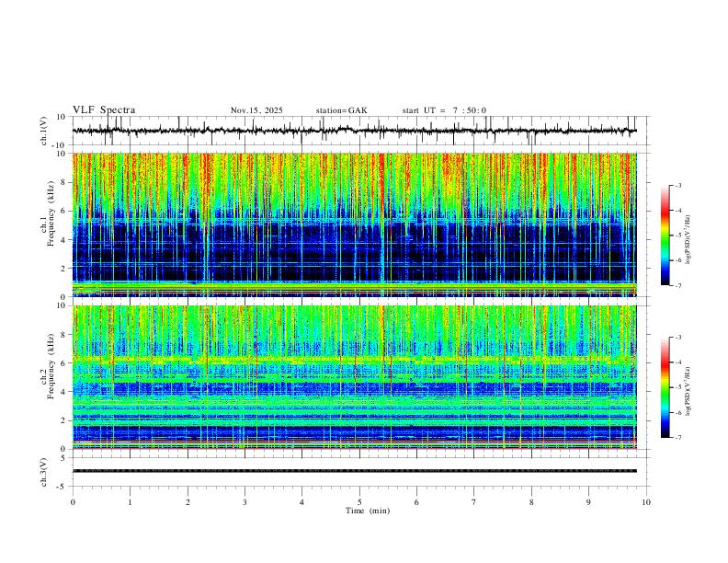Click time axis tick label "6"

tap(417, 502)
